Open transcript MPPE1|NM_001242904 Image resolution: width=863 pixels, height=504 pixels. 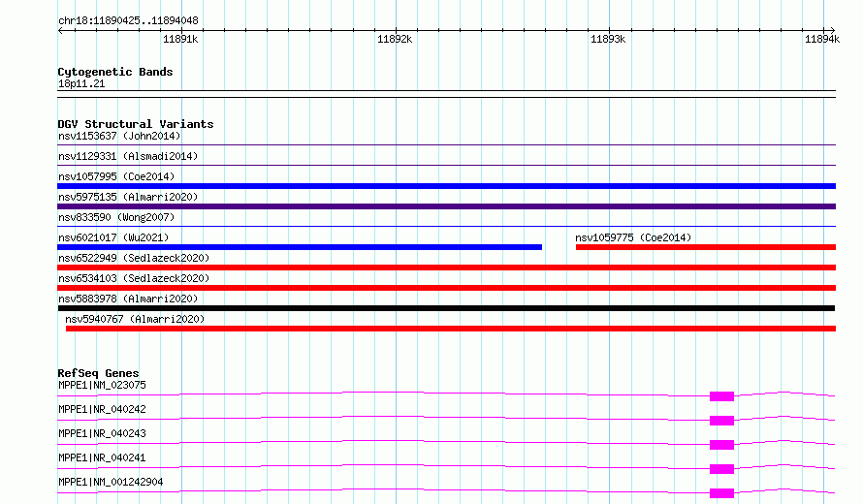click(111, 482)
